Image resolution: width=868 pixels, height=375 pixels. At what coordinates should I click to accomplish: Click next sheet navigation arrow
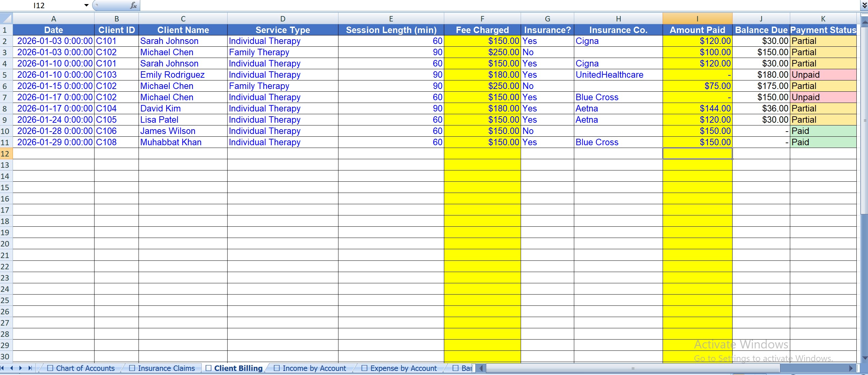click(x=21, y=368)
